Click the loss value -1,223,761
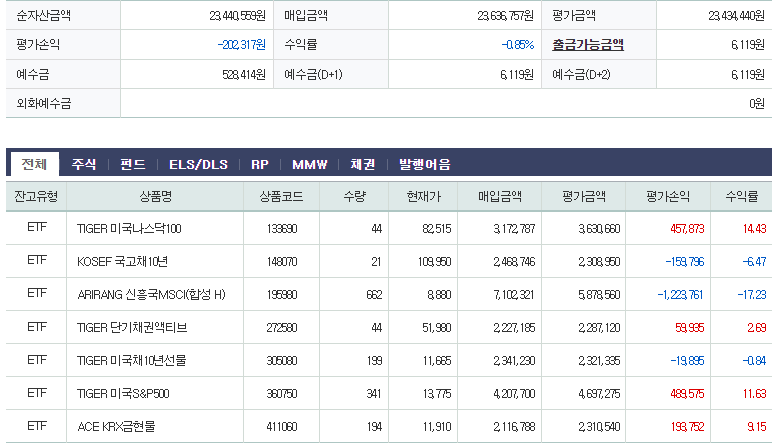This screenshot has width=775, height=447. point(680,295)
